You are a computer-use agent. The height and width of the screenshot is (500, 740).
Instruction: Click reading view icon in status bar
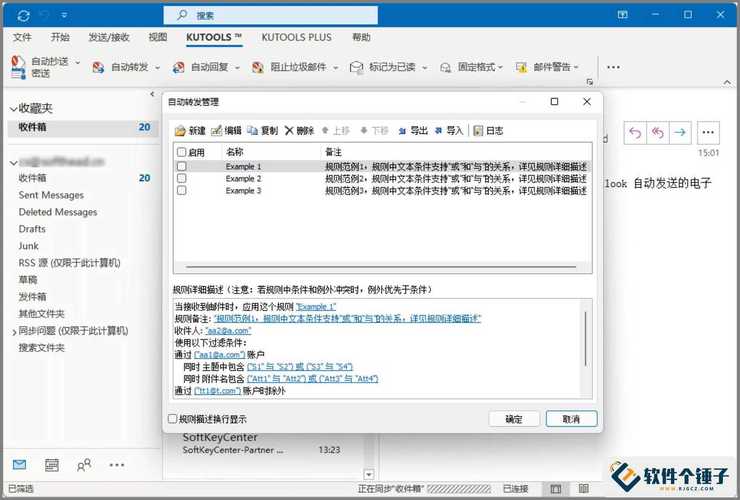[x=584, y=489]
